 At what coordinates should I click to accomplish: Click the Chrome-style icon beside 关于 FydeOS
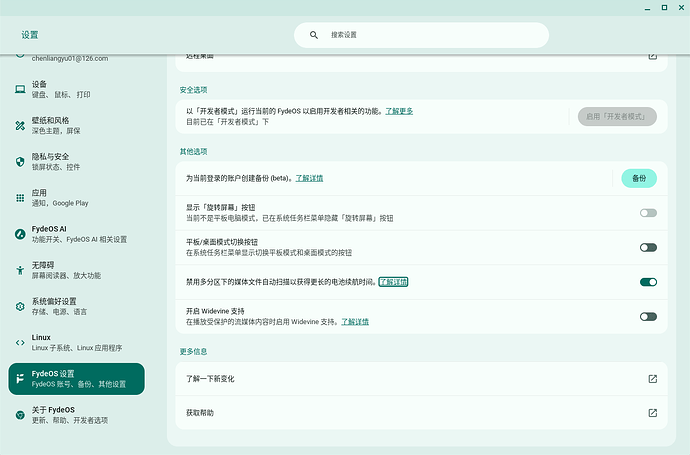pyautogui.click(x=20, y=415)
